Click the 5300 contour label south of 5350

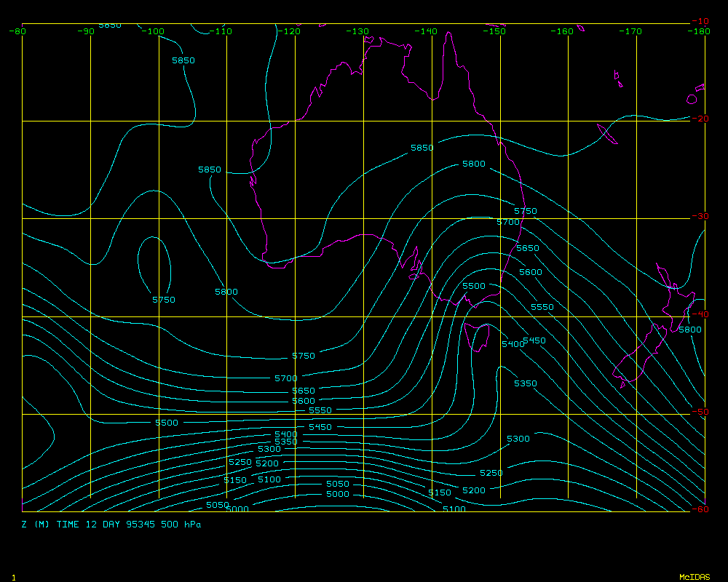[518, 439]
